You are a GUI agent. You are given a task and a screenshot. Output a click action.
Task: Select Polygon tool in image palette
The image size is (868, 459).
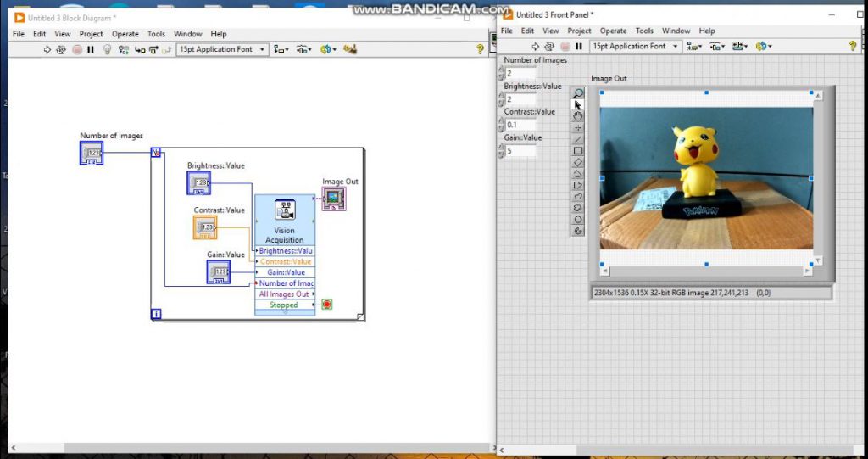point(578,185)
